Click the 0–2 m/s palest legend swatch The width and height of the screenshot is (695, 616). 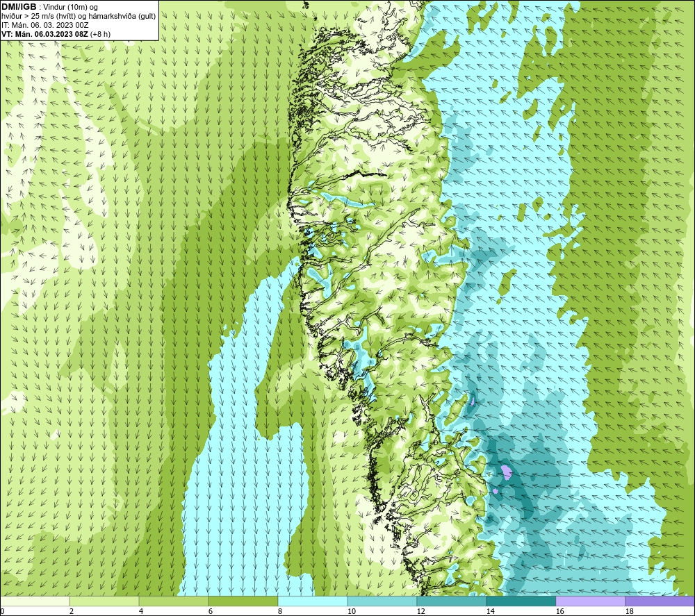tap(35, 601)
